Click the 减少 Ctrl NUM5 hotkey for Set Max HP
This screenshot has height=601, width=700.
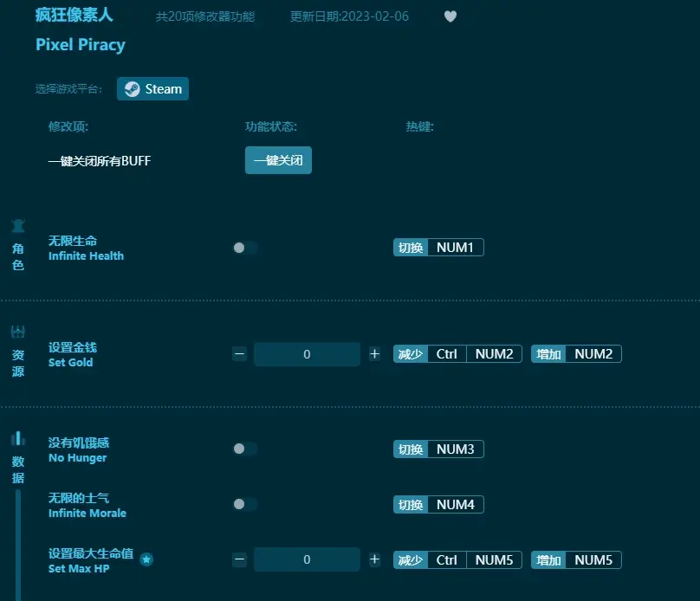click(457, 560)
